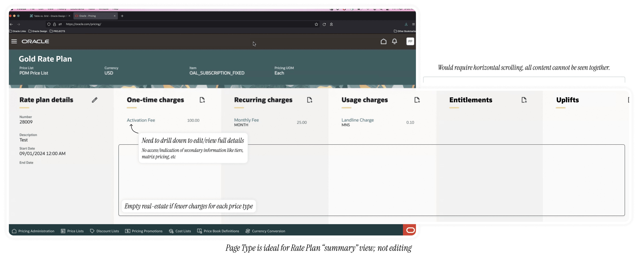Click the Gold Rate Plan title
644x260 pixels.
click(x=45, y=59)
